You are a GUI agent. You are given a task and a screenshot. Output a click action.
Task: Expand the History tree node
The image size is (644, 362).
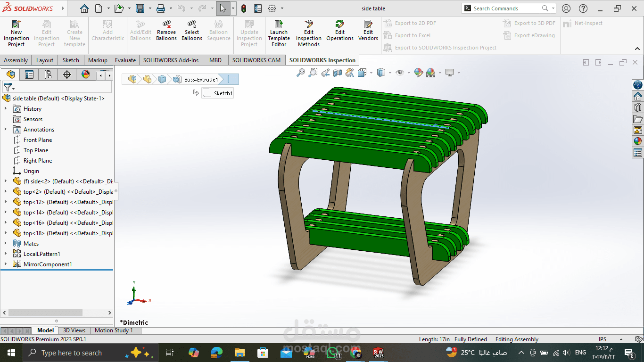point(6,108)
